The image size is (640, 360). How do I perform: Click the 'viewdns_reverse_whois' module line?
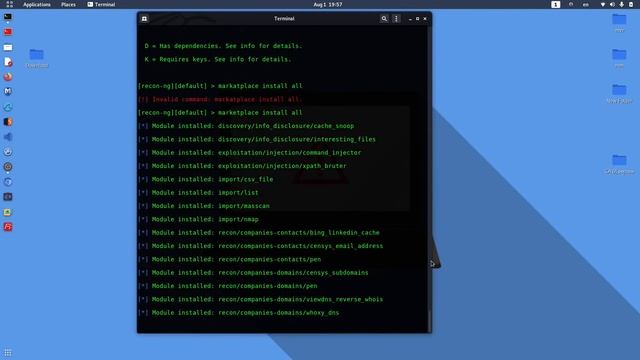[260, 299]
